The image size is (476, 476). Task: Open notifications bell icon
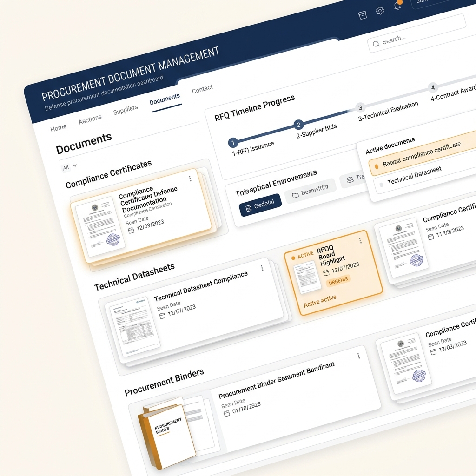(x=398, y=6)
